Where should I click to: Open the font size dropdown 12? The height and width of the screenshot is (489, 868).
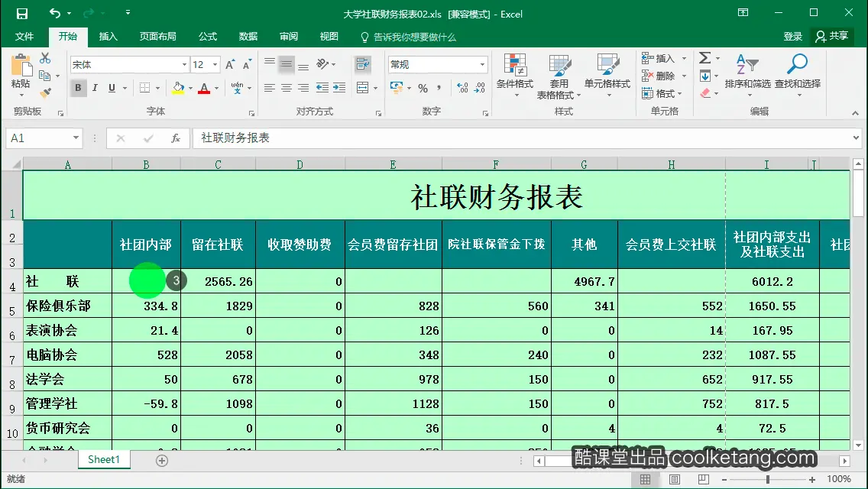coord(215,65)
